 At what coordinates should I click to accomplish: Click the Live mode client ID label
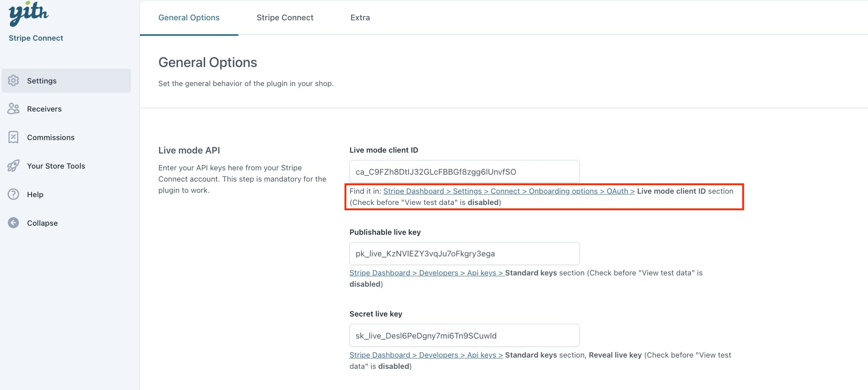384,150
